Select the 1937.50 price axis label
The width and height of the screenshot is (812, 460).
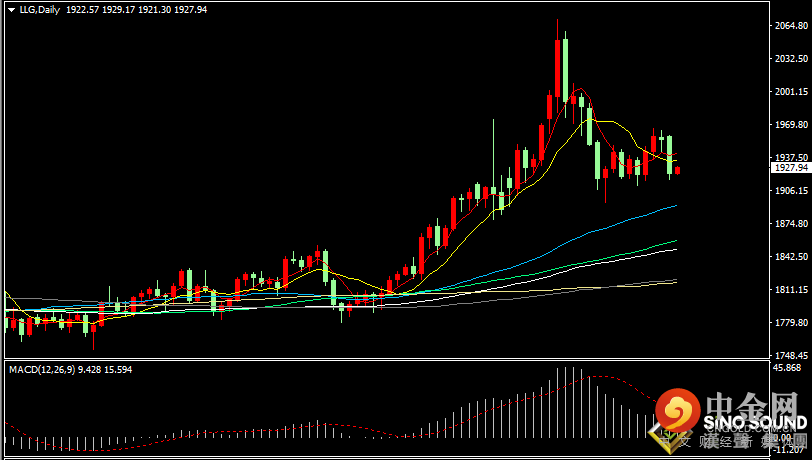pyautogui.click(x=791, y=157)
